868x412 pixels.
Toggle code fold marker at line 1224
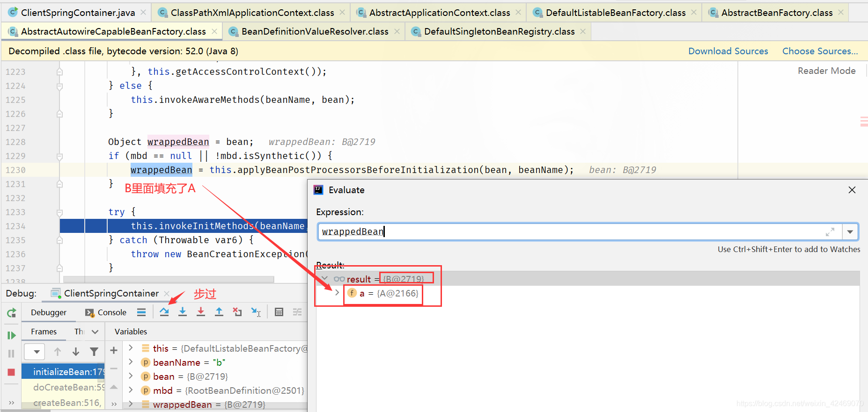(x=59, y=86)
